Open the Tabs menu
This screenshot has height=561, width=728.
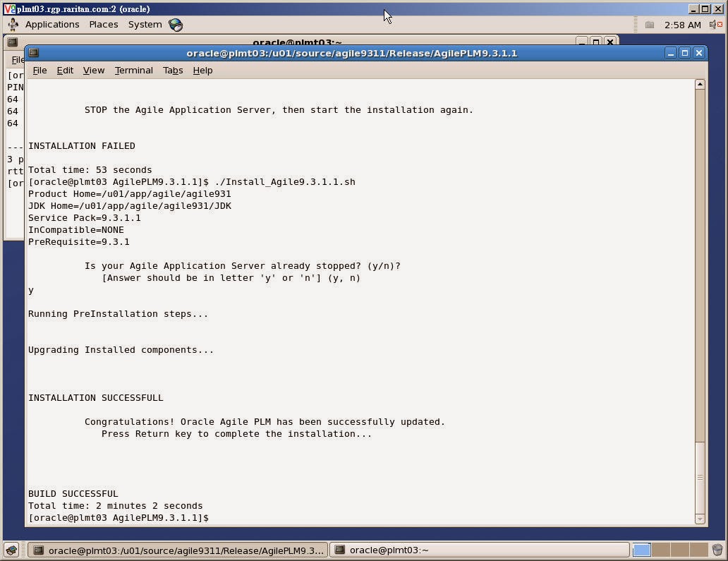173,70
